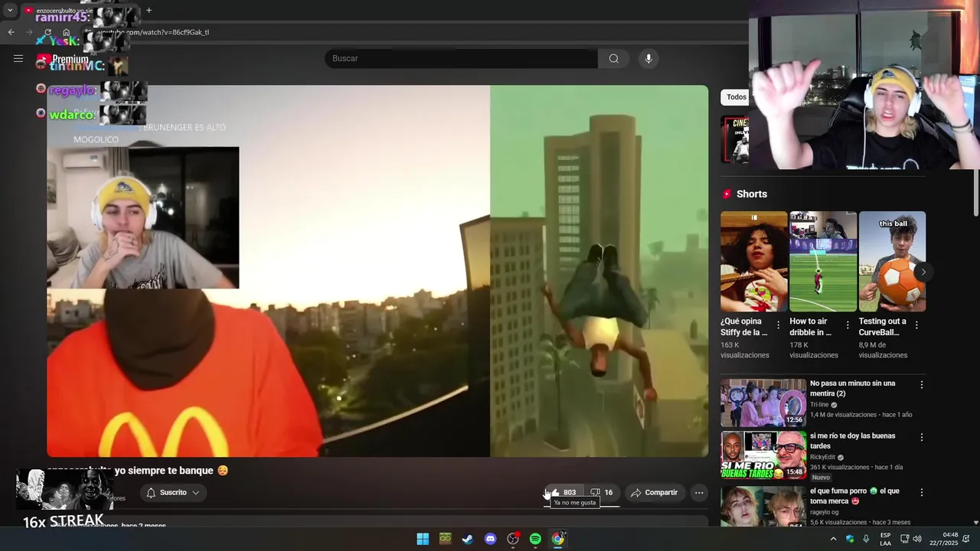
Task: Open the YouTube hamburger guide menu
Action: click(18, 58)
